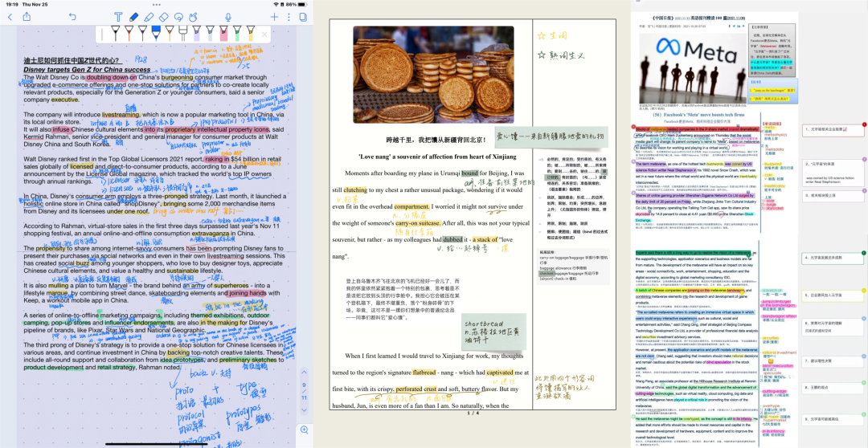The image size is (868, 448).
Task: Click highlighted word 'compartment.'
Action: [x=412, y=206]
